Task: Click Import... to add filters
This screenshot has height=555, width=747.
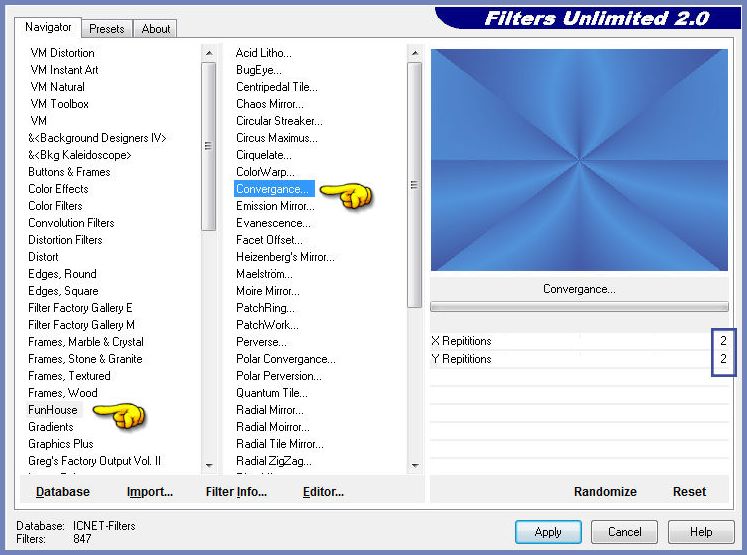Action: tap(150, 492)
